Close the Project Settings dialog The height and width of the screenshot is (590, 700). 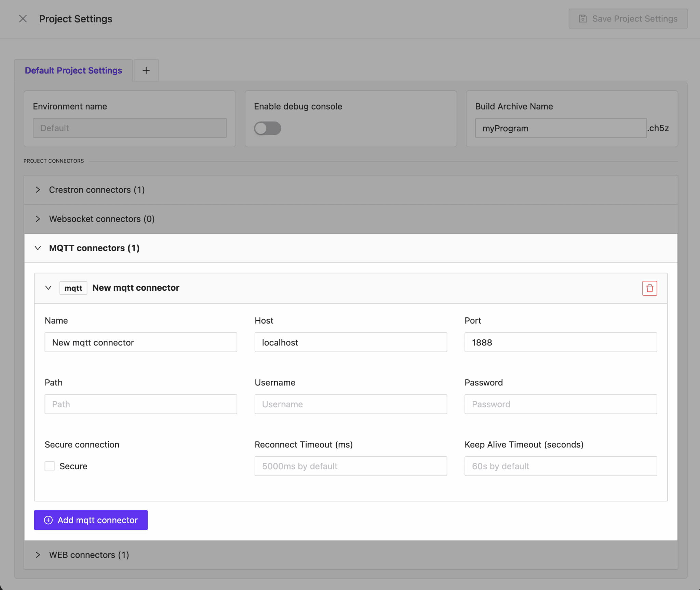pyautogui.click(x=23, y=19)
